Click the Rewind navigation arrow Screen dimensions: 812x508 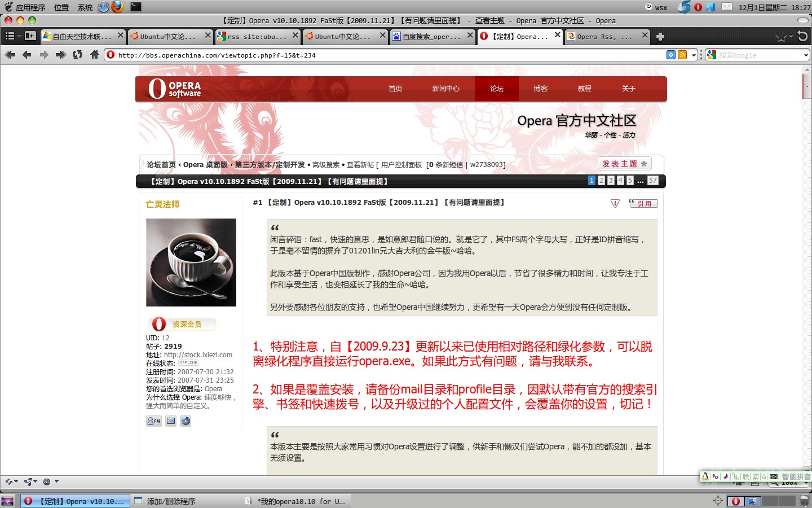coord(10,55)
